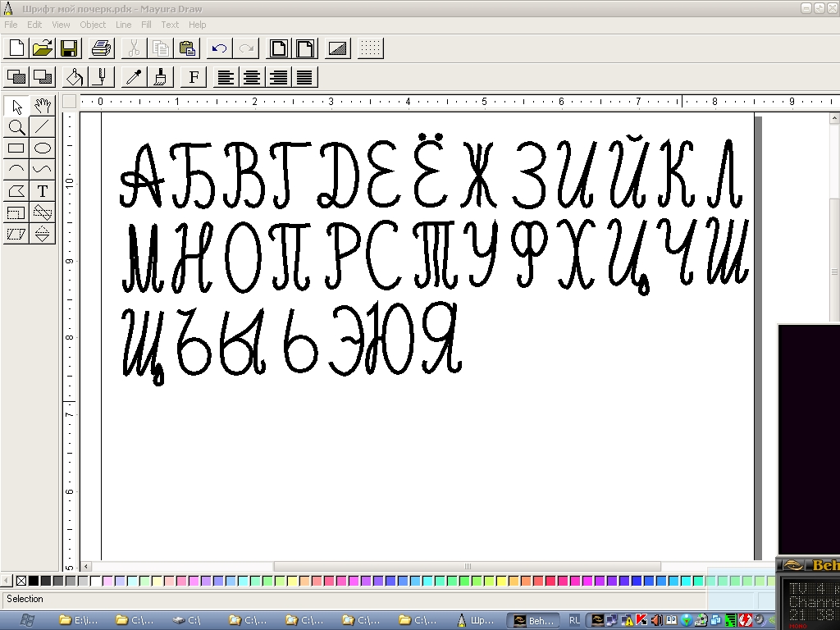Open the Object menu
The width and height of the screenshot is (840, 630).
(93, 25)
